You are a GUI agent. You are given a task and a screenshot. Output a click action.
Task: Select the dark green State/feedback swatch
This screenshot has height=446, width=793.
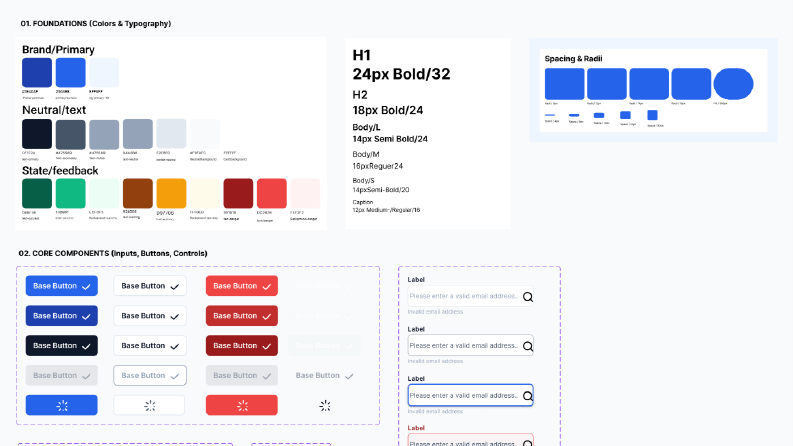pyautogui.click(x=37, y=193)
